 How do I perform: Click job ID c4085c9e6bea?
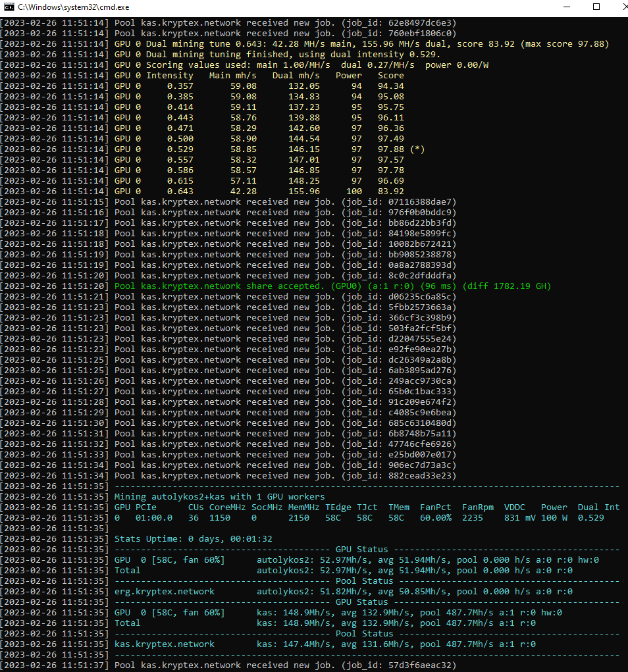coord(420,413)
